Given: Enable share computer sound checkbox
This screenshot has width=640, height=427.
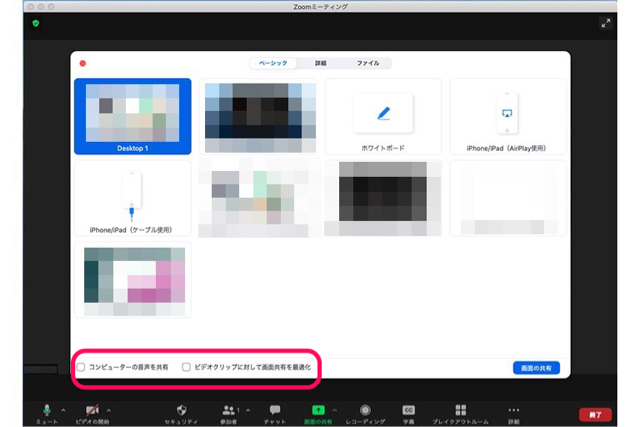Looking at the screenshot, I should (81, 367).
